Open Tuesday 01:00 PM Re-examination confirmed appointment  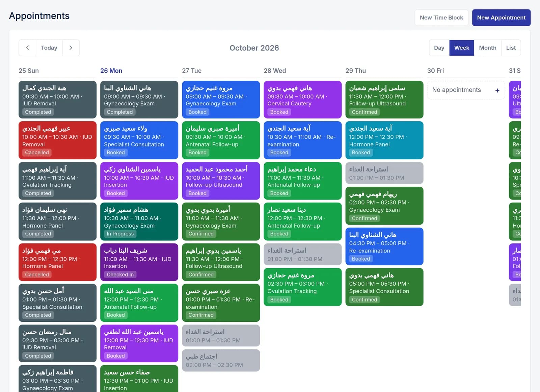[x=221, y=303]
